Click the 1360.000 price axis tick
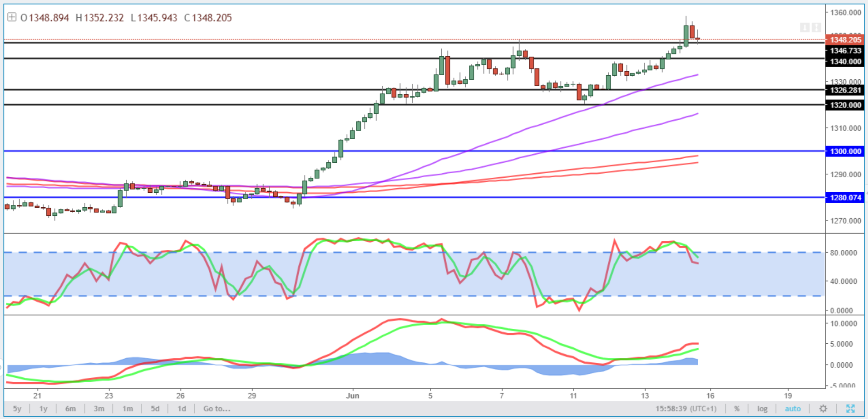 [x=845, y=13]
